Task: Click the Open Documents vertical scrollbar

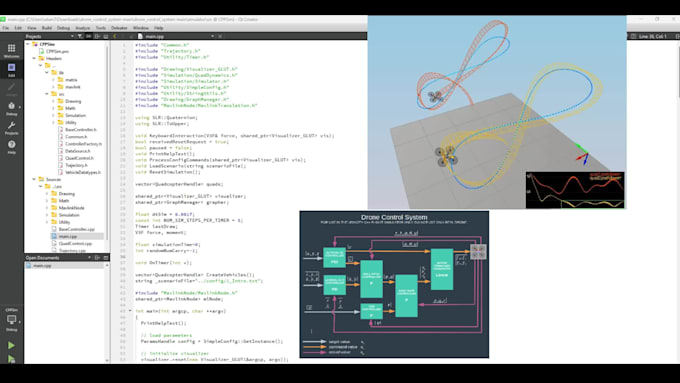Action: pyautogui.click(x=107, y=312)
